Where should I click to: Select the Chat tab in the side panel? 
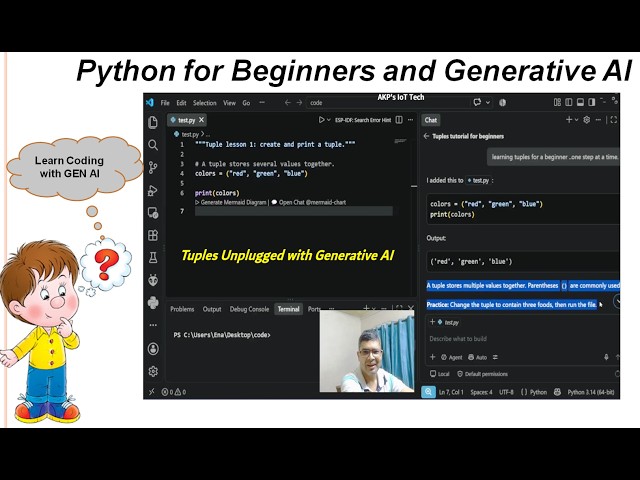pos(431,120)
